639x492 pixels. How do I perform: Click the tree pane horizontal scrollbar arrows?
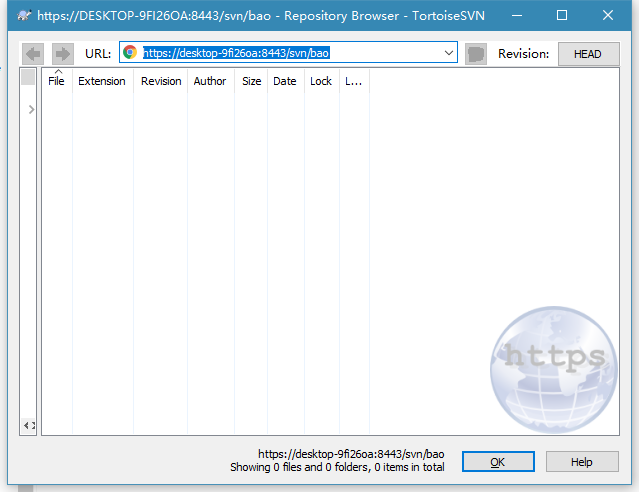[x=29, y=426]
